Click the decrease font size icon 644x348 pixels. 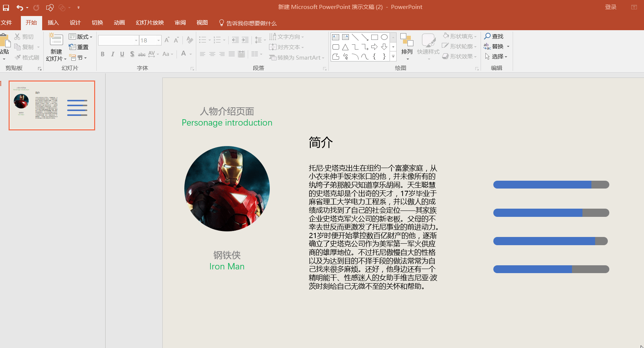point(176,40)
